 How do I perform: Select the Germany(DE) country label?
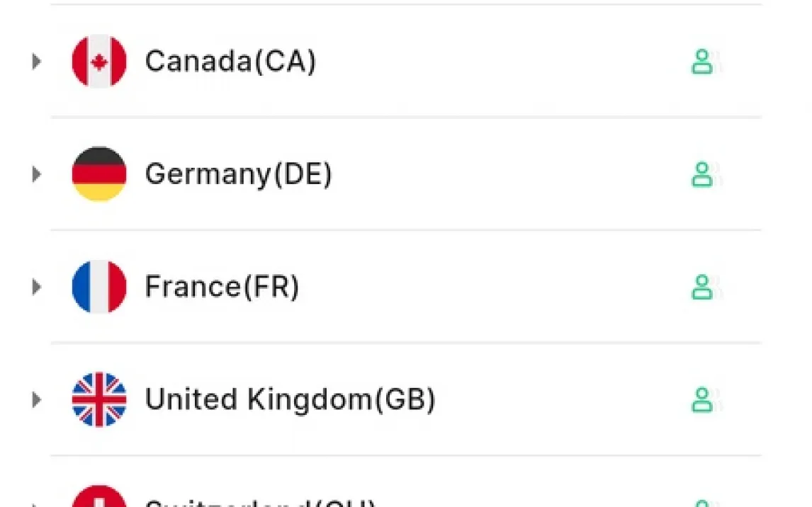coord(238,174)
